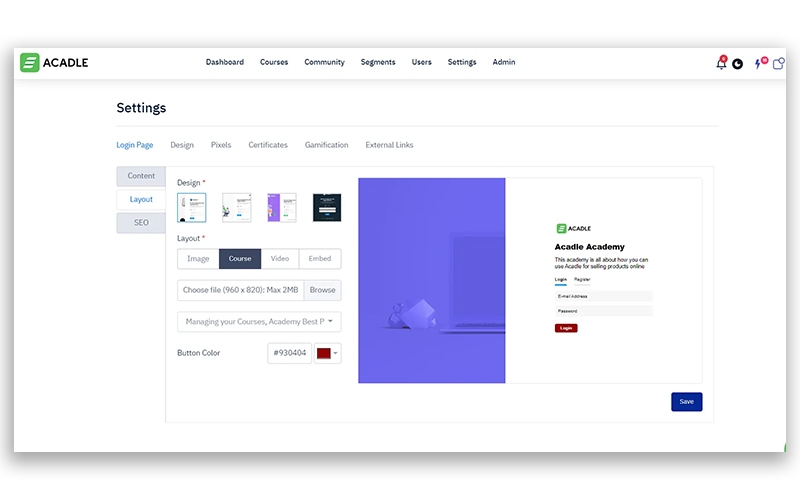Open Settings in top navigation
800x500 pixels.
click(x=462, y=62)
